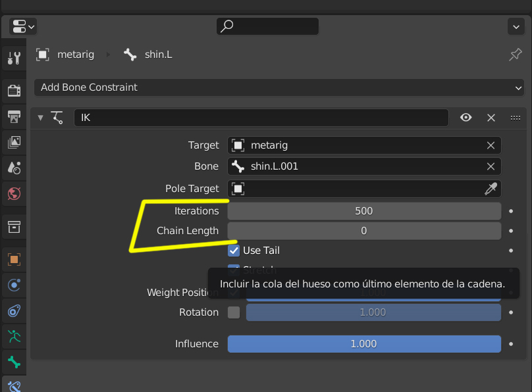
Task: Open the Render properties tab
Action: [x=14, y=90]
